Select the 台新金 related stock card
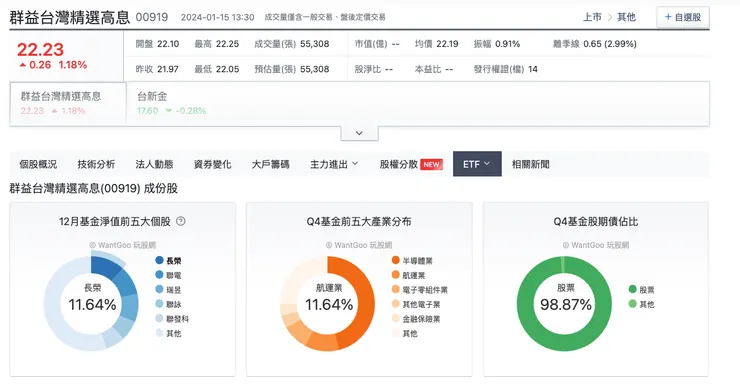This screenshot has height=389, width=740. point(172,103)
